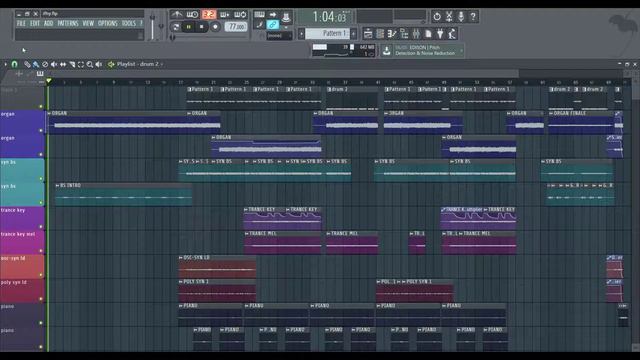Viewport: 640px width, 360px height.
Task: Toggle typing keyboard to piano
Action: [x=259, y=15]
